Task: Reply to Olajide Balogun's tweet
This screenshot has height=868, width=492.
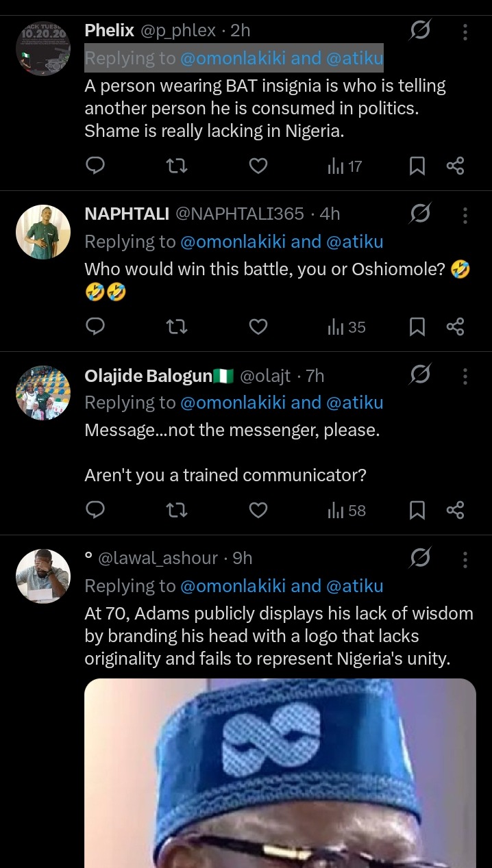Action: [x=96, y=510]
